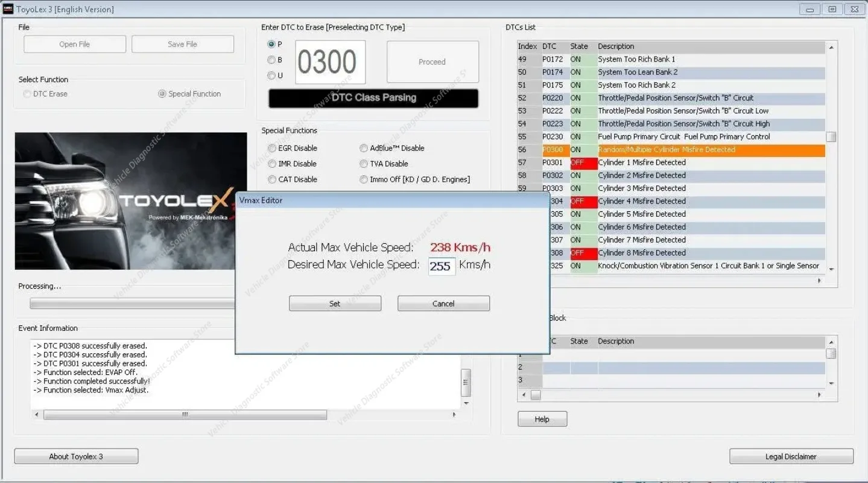This screenshot has height=483, width=868.
Task: Click the "DTC P0308 successfully erased." log line
Action: [90, 346]
